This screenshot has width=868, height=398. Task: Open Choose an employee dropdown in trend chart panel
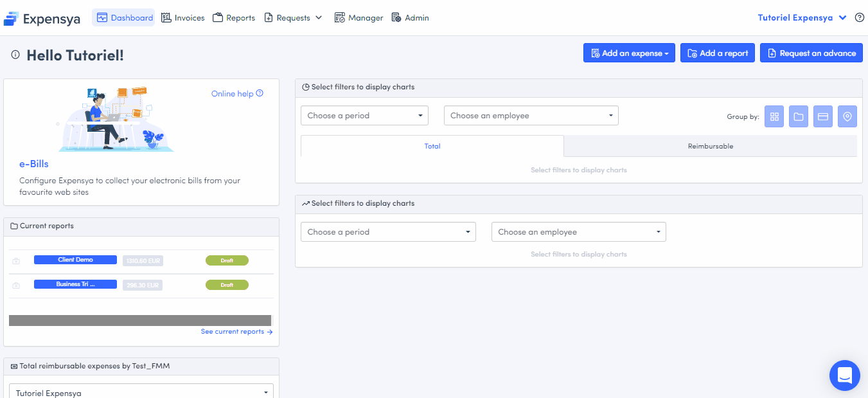point(578,232)
